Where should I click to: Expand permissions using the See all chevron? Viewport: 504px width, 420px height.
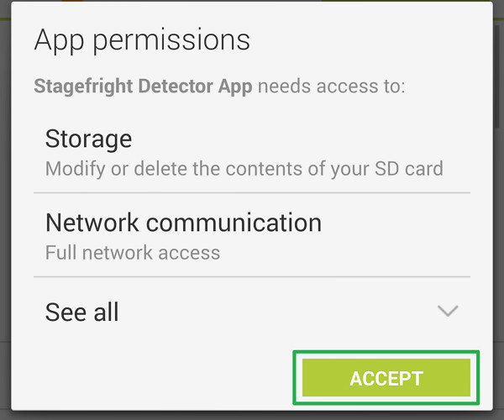click(x=448, y=312)
